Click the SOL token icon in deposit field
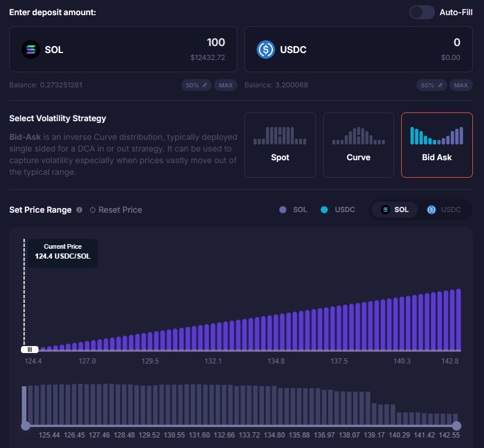The width and height of the screenshot is (484, 448). click(x=31, y=50)
